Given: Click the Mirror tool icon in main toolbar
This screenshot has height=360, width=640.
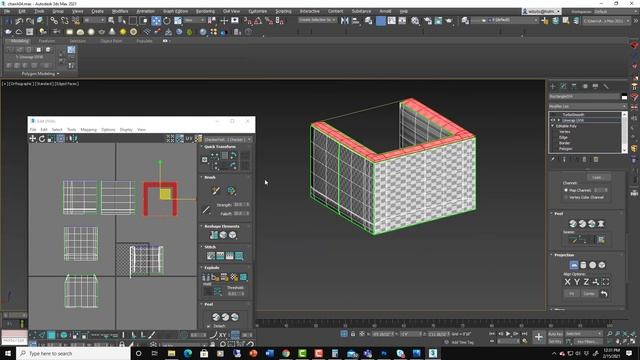Looking at the screenshot, I should (345, 20).
